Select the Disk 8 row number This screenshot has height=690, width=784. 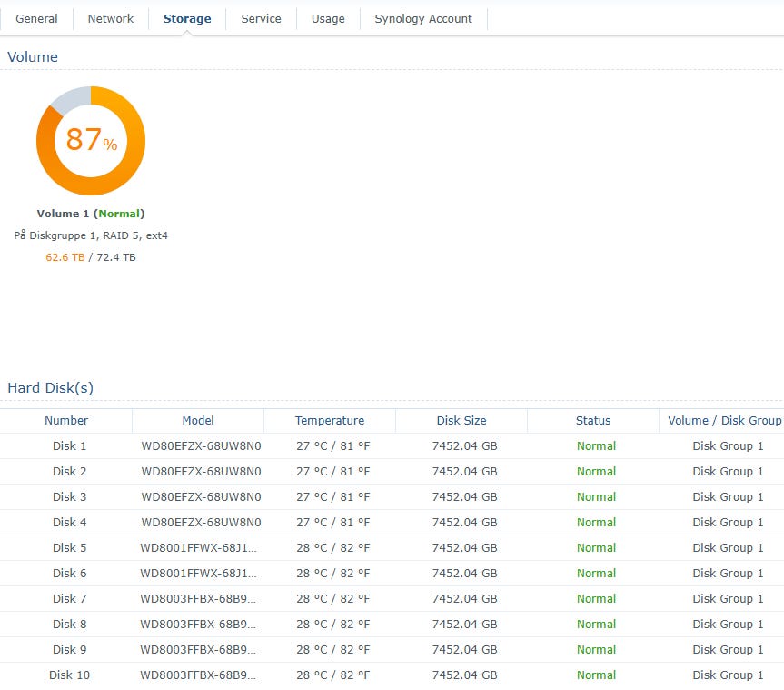(x=70, y=625)
